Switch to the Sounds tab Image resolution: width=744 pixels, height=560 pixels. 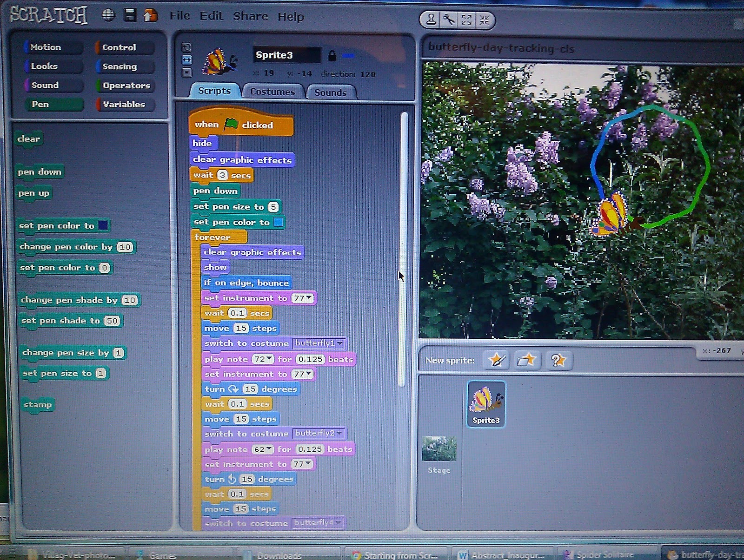coord(331,92)
